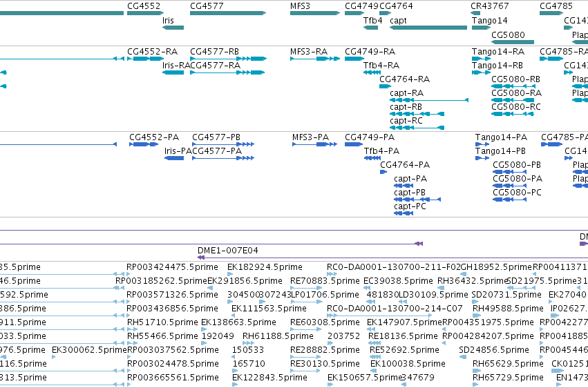This screenshot has height=388, width=588.
Task: Open the MFS3 gene feature
Action: point(315,13)
